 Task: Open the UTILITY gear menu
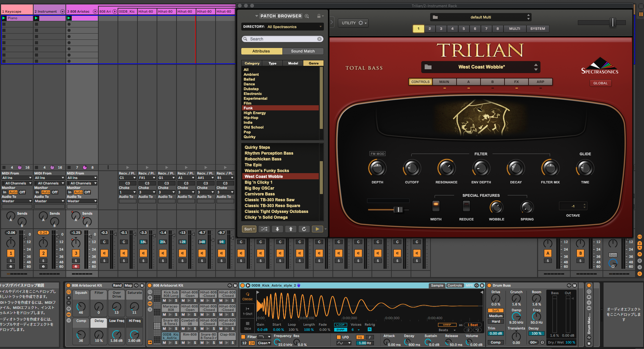[x=361, y=23]
